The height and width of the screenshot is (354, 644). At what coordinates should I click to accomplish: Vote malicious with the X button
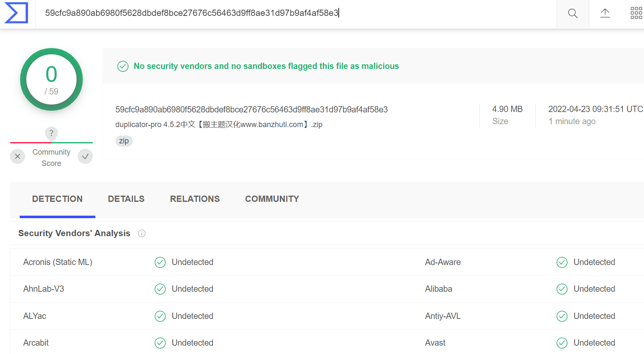point(18,156)
